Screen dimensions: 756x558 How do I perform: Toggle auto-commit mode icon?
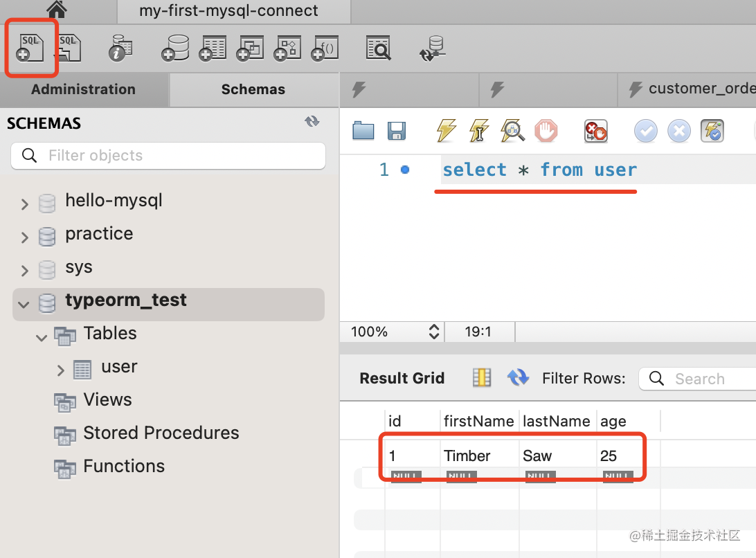712,130
